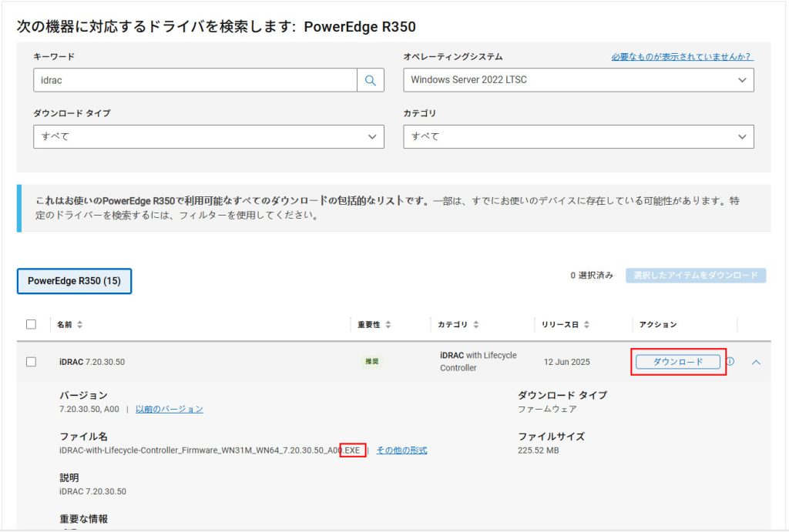Check the iDRAC 7.20.30.50 row checkbox
This screenshot has width=789, height=532.
point(31,362)
